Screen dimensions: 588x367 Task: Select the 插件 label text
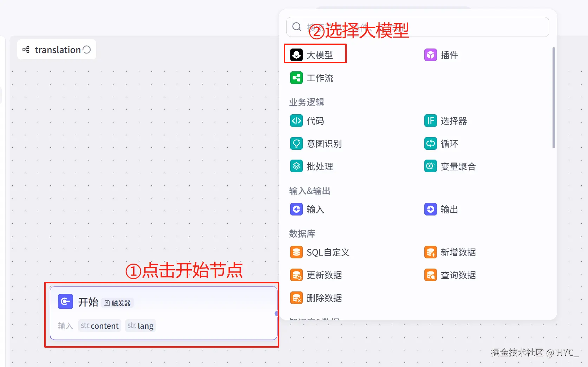(x=449, y=55)
